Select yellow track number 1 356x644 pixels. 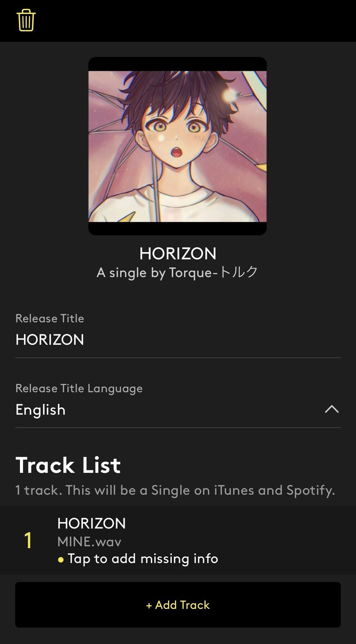coord(28,540)
